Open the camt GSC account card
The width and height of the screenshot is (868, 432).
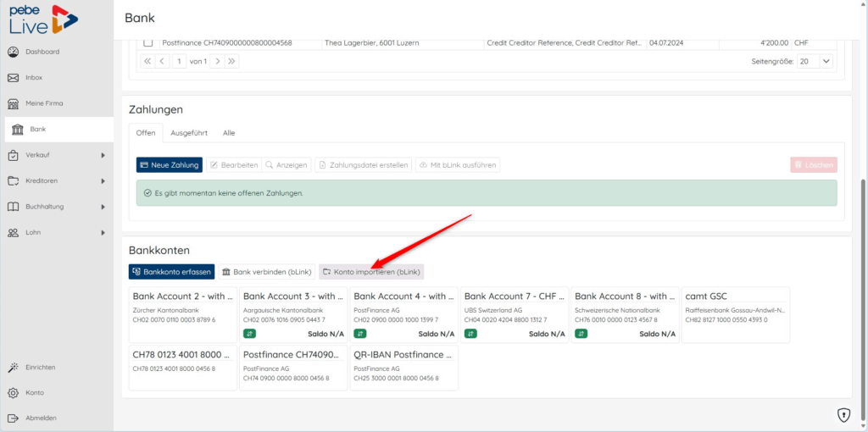pyautogui.click(x=736, y=315)
